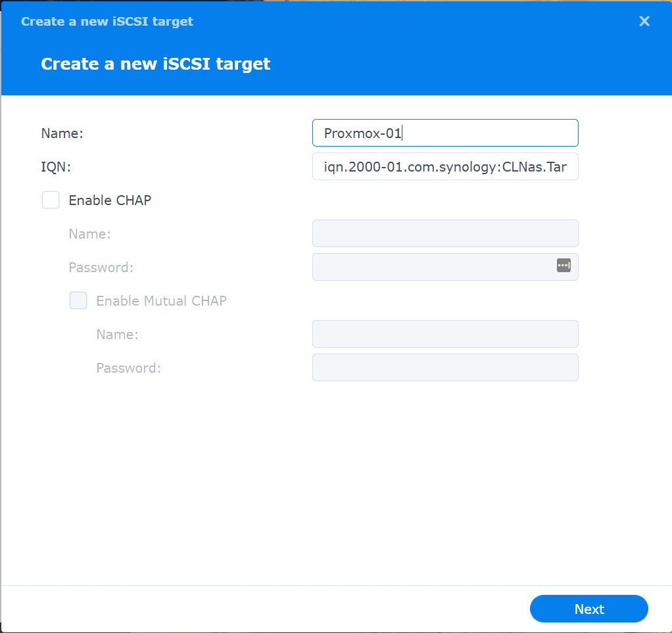Click the Enable CHAP label text
Image resolution: width=672 pixels, height=633 pixels.
point(110,200)
